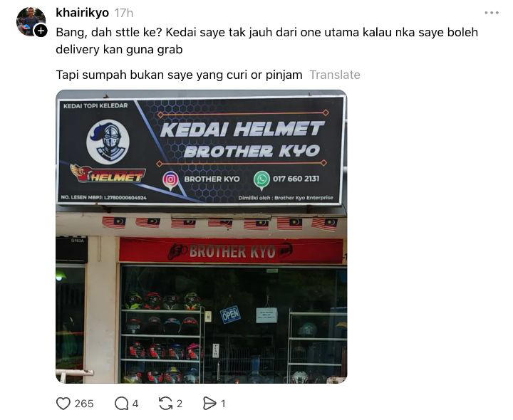Open khairikyo's profile picture
The image size is (513, 420).
point(29,21)
